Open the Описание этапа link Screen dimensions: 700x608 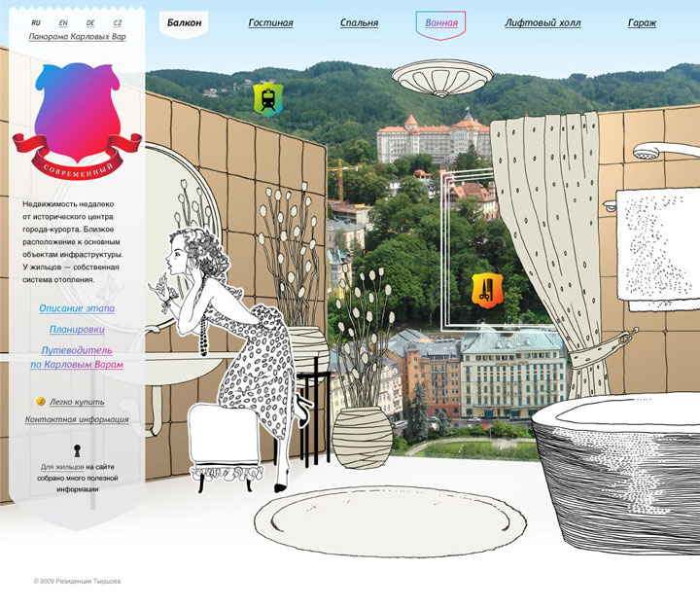77,307
